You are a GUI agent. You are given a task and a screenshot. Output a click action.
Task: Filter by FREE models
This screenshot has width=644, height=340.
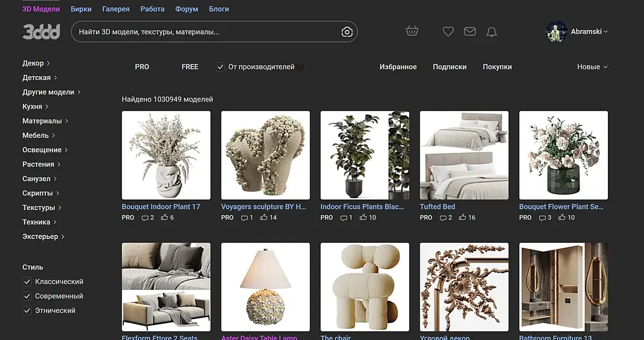[190, 67]
